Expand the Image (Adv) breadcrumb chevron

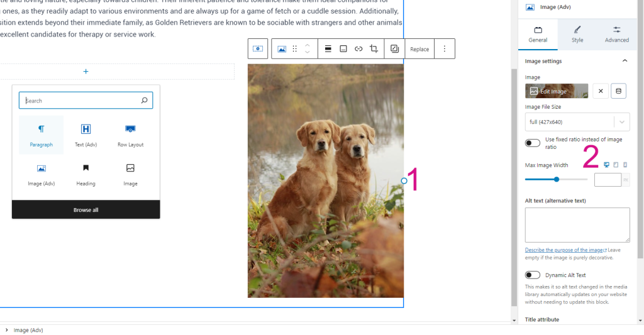click(x=6, y=330)
